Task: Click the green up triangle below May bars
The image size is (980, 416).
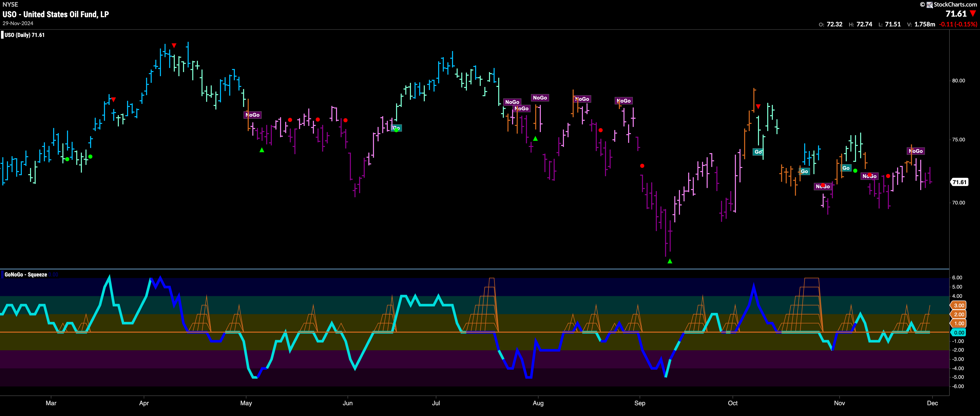Action: click(262, 150)
